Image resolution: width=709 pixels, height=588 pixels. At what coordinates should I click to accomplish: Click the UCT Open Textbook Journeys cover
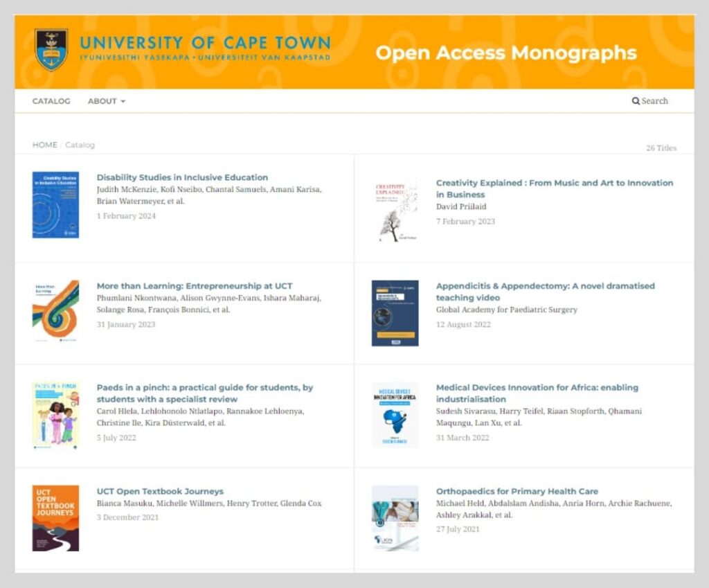coord(56,517)
